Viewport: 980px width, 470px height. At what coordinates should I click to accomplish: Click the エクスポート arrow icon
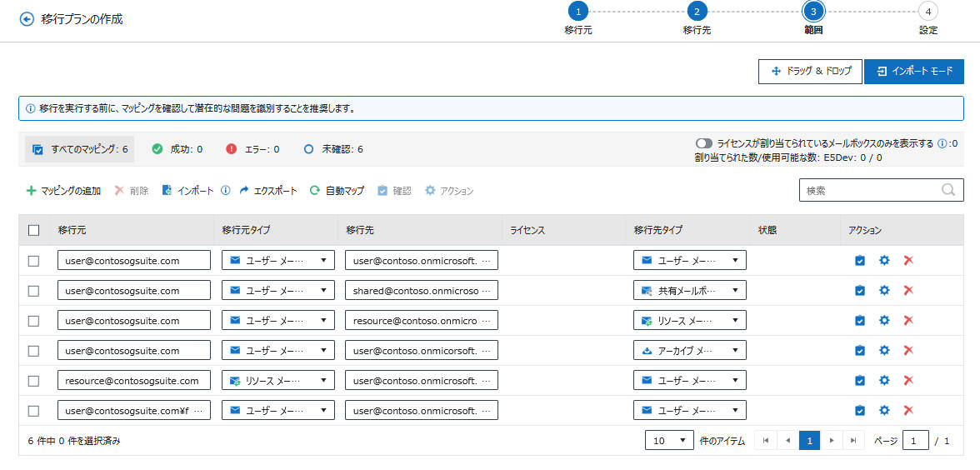(244, 191)
